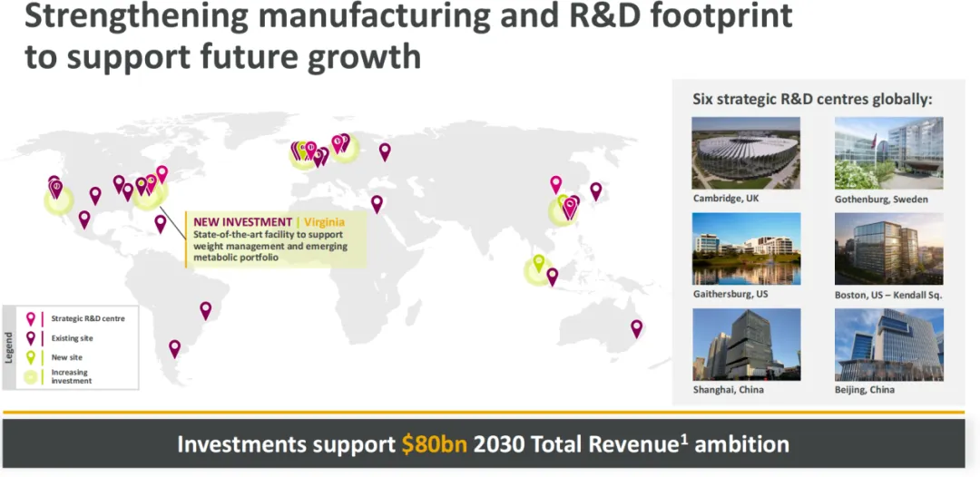Click the pin in the Middle East
Viewport: 980px width, 477px height.
pos(377,203)
